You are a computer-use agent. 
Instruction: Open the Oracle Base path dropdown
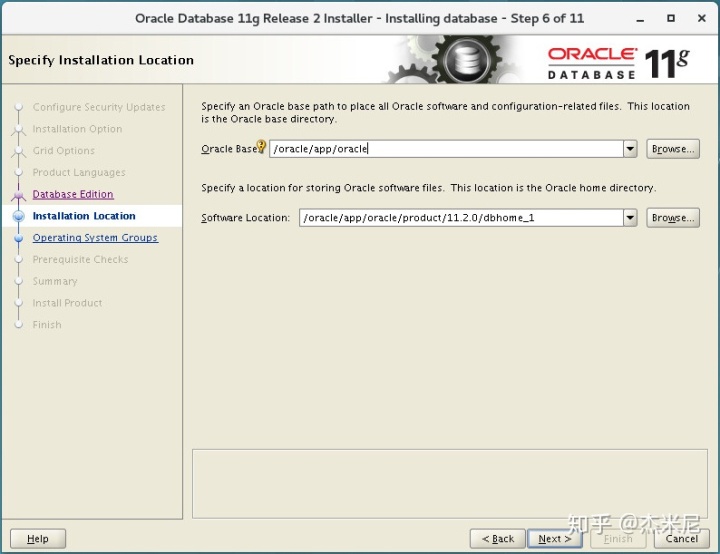(x=630, y=149)
